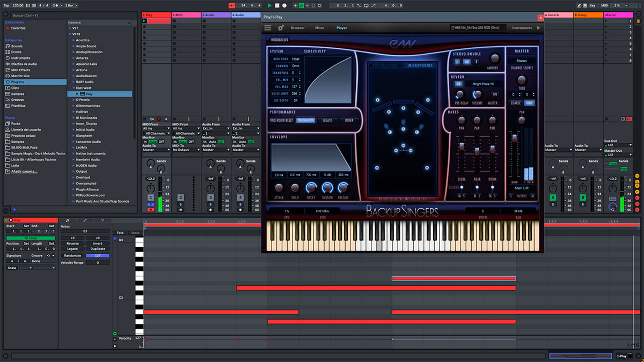
Task: Click the Other performance button
Action: pyautogui.click(x=349, y=120)
